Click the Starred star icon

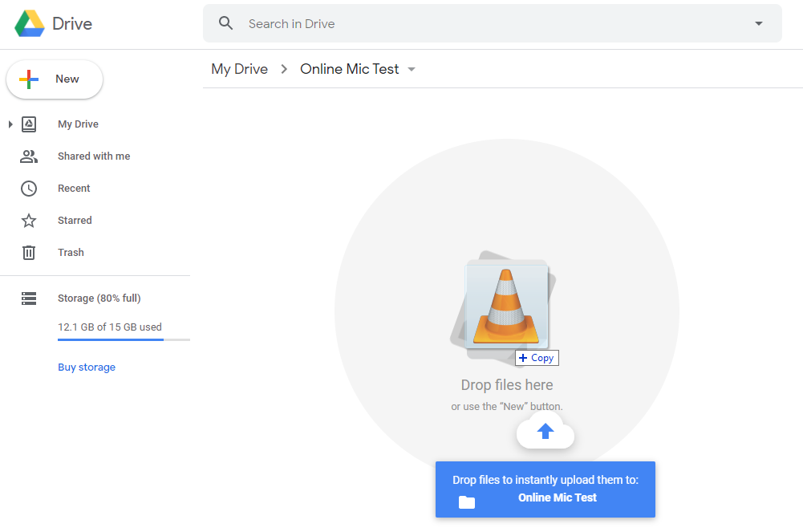(x=29, y=221)
